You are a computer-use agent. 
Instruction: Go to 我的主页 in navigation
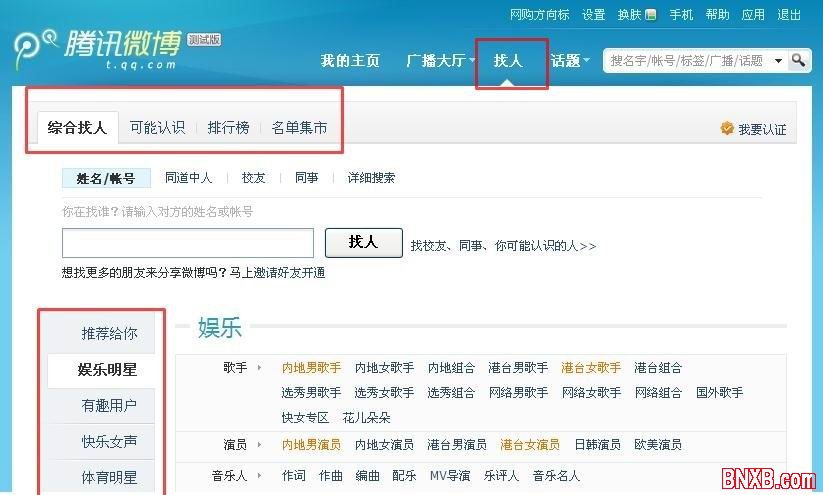tap(350, 61)
